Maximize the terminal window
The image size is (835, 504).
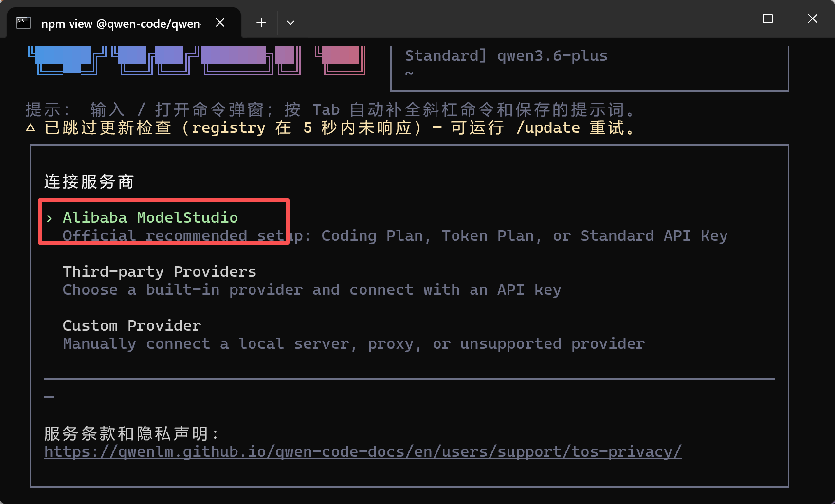768,18
